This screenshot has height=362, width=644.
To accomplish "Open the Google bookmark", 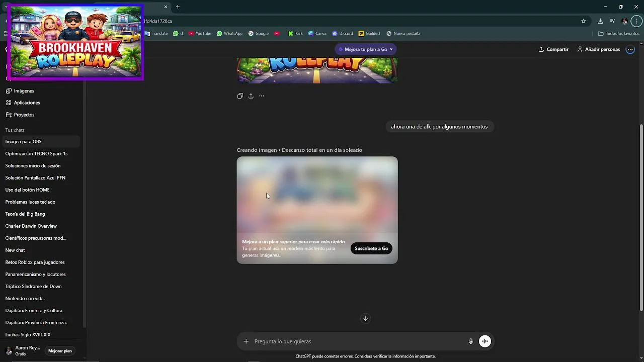I will [259, 34].
